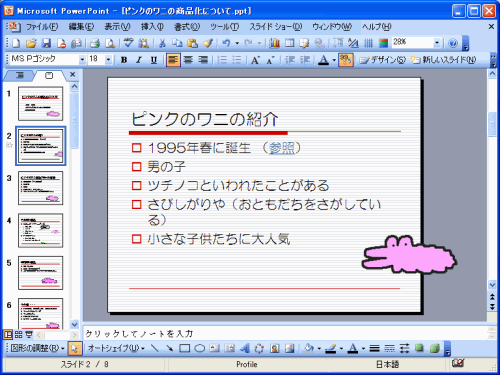The image size is (500, 375).
Task: Open the font size dropdown showing 18
Action: 109,60
